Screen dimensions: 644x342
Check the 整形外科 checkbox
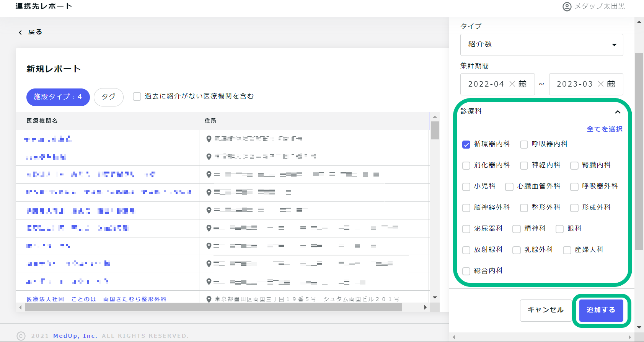point(524,208)
